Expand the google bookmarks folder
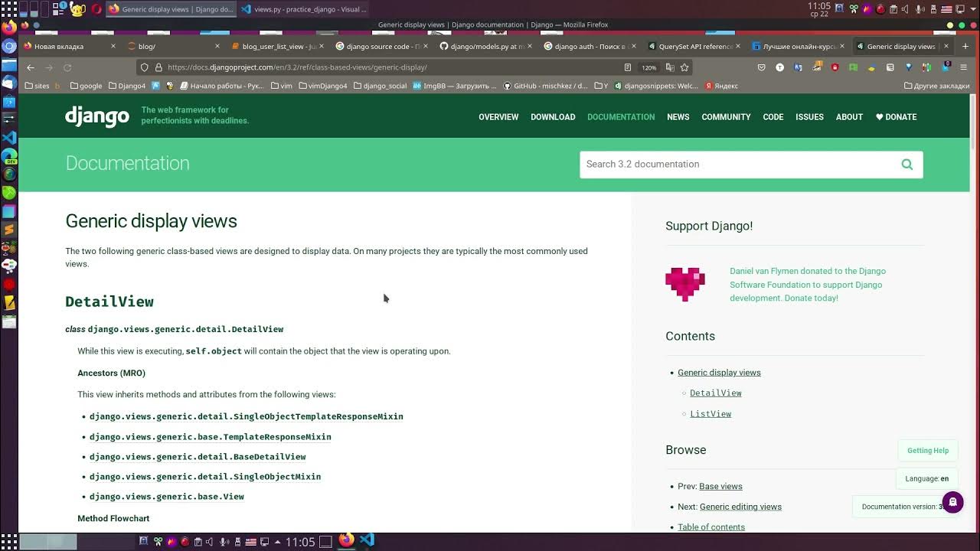The height and width of the screenshot is (551, 980). click(85, 86)
